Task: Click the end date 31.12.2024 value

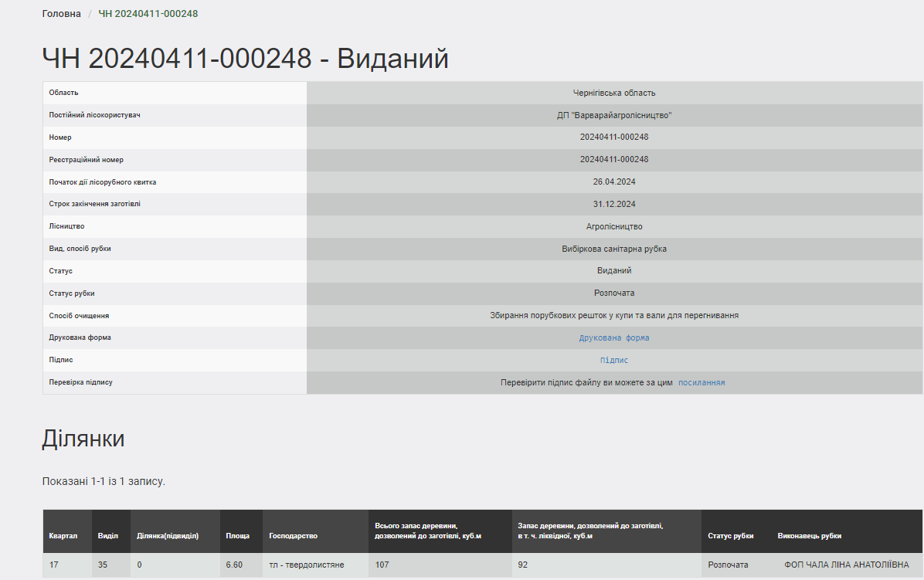Action: click(613, 205)
